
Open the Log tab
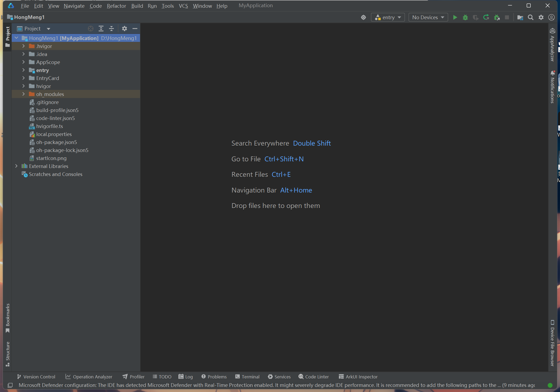tap(186, 377)
